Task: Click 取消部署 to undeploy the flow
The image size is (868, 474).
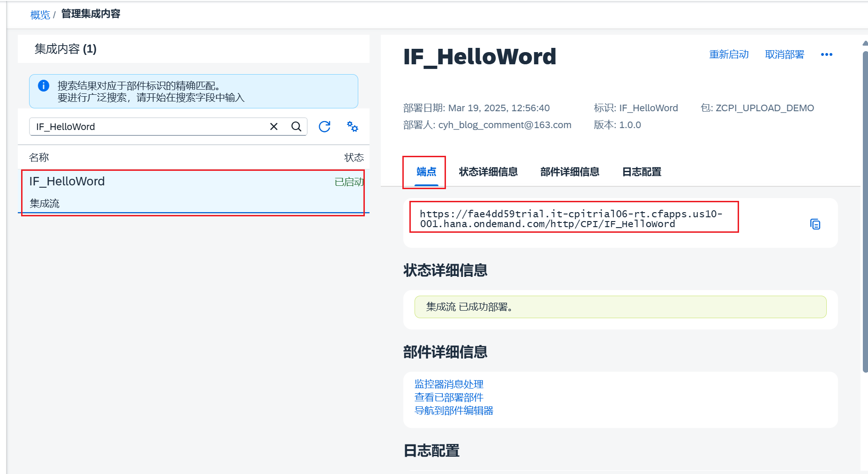Action: pyautogui.click(x=785, y=54)
